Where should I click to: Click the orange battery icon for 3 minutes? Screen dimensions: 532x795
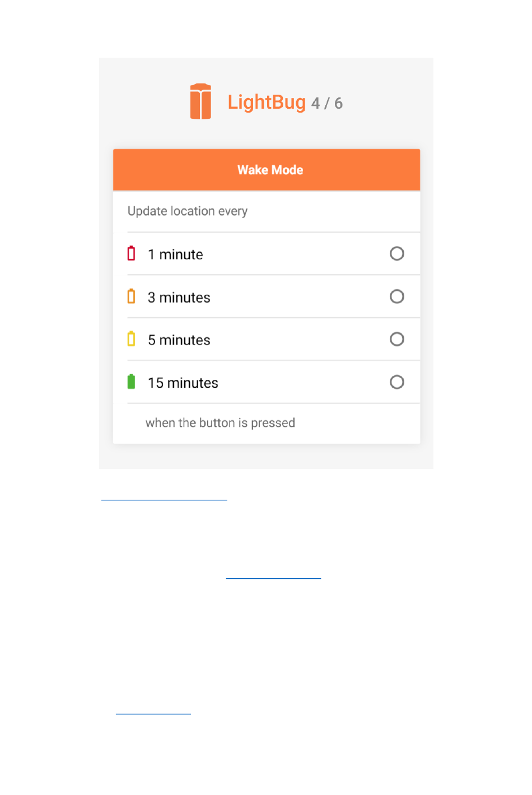tap(131, 296)
